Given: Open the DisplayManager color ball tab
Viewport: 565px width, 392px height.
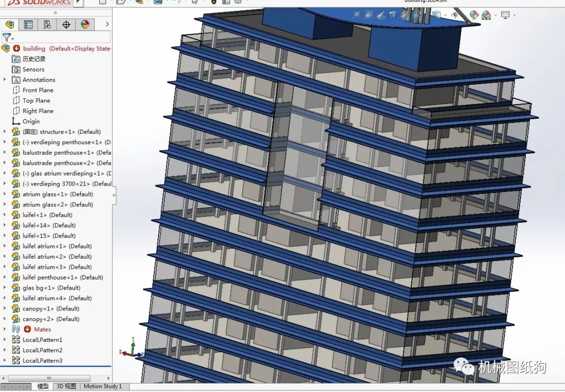Looking at the screenshot, I should (x=85, y=25).
